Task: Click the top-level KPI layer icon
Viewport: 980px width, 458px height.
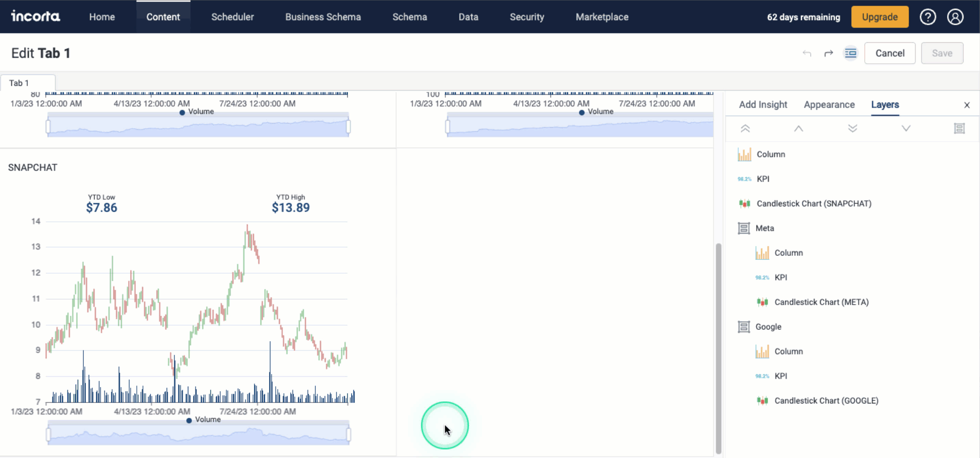Action: point(744,179)
